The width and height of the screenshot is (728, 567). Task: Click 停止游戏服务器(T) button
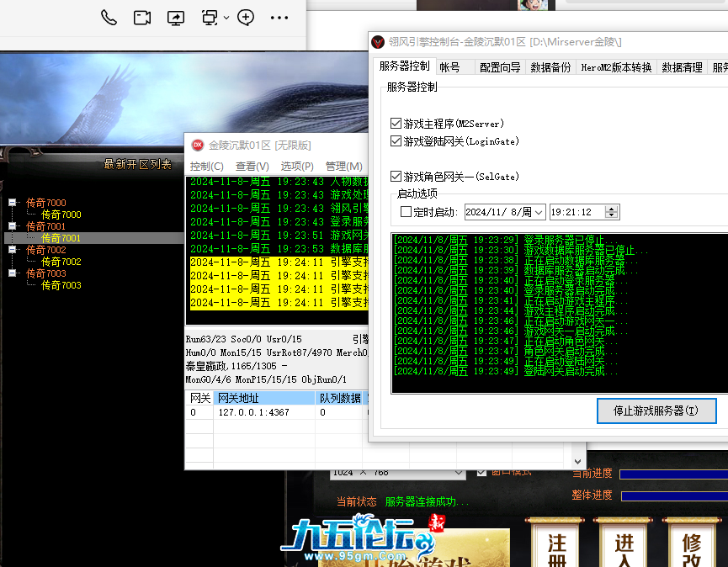[656, 411]
